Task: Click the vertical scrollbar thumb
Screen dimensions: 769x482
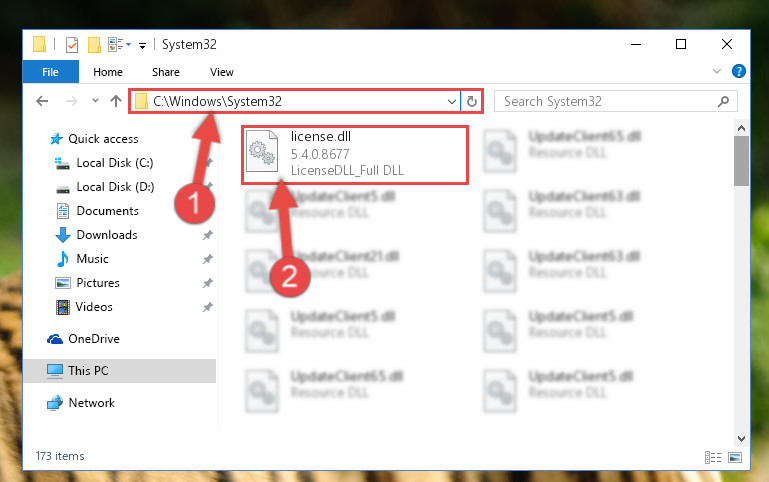Action: click(x=741, y=161)
